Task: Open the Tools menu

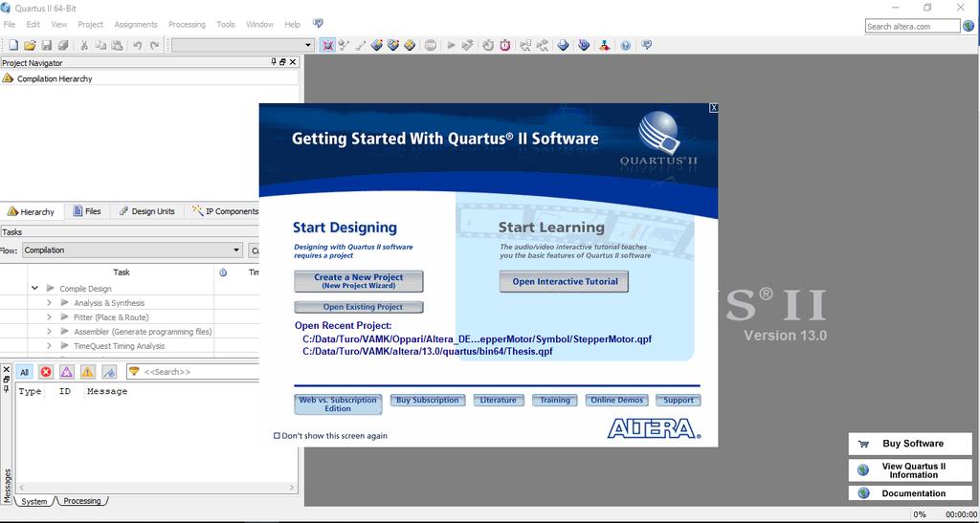Action: tap(226, 24)
